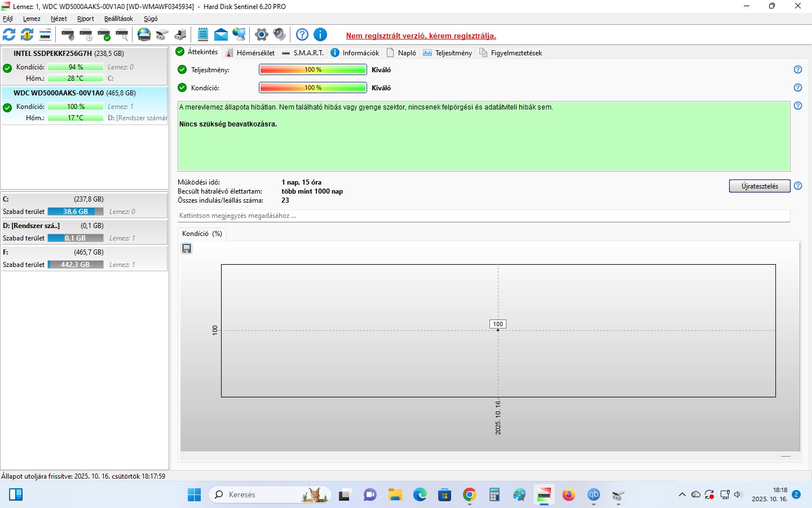Click the notepad report icon in toolbar

pyautogui.click(x=203, y=34)
